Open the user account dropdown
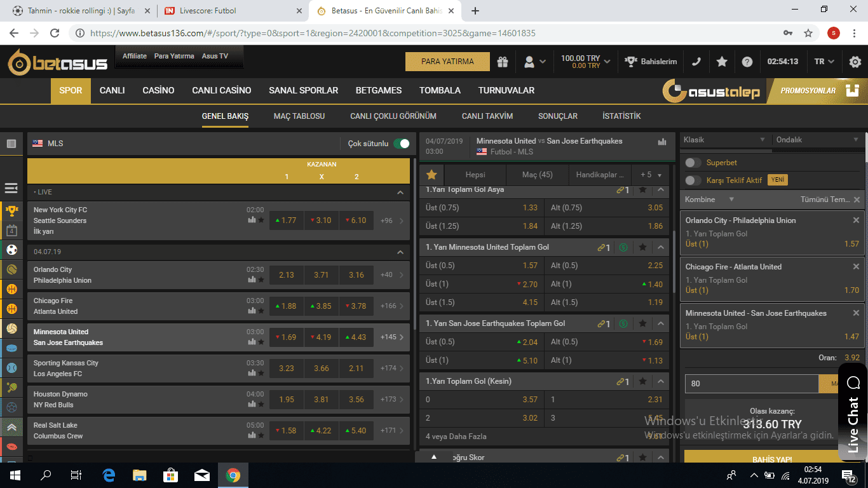This screenshot has height=488, width=868. (534, 62)
